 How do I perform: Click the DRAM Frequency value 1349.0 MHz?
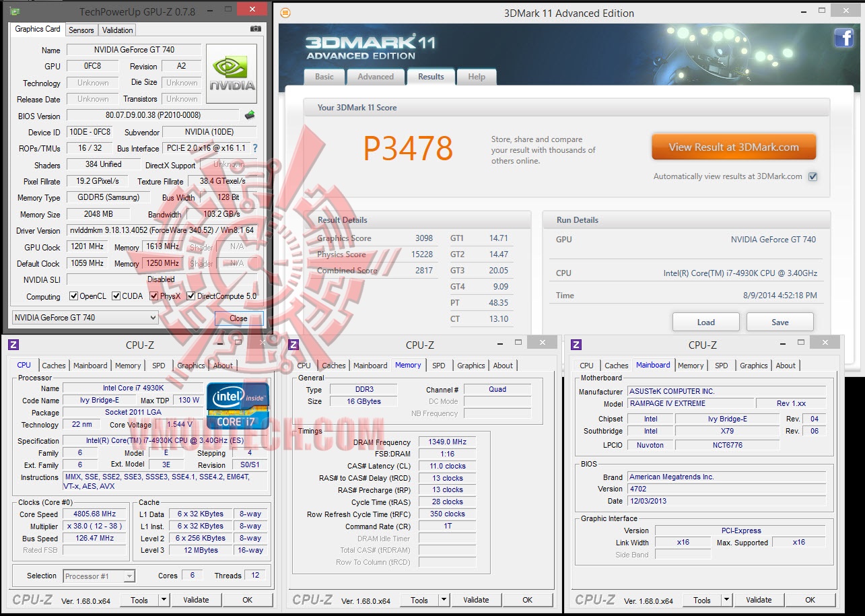(x=447, y=442)
